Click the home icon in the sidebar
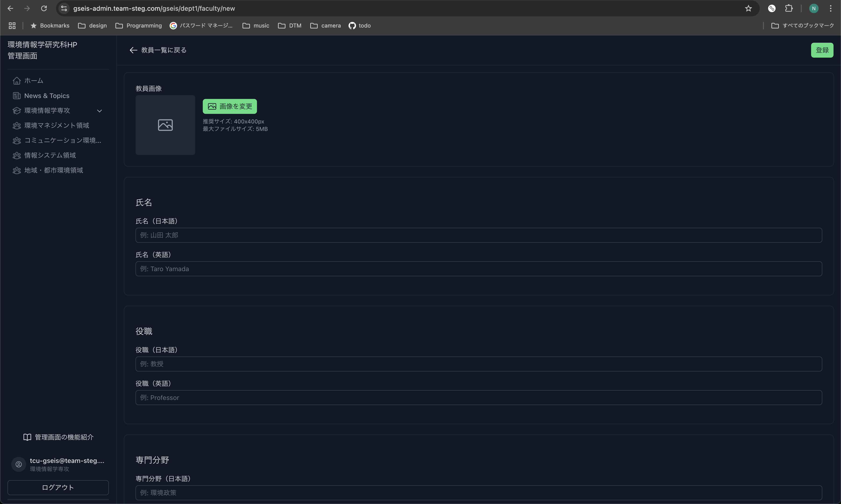The height and width of the screenshot is (504, 841). tap(17, 81)
